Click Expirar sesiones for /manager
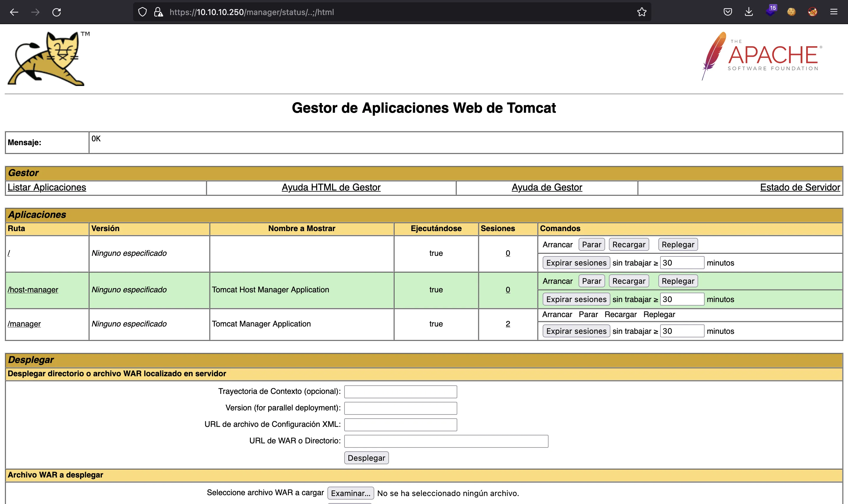The height and width of the screenshot is (504, 848). pos(576,331)
